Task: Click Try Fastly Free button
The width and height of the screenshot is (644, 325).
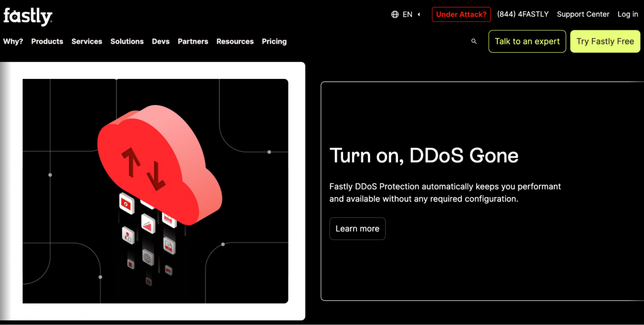Action: click(605, 41)
